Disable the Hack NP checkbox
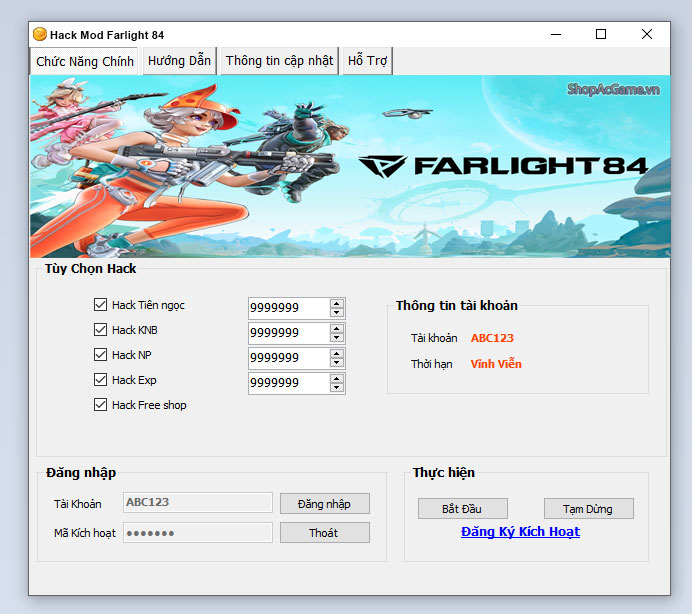This screenshot has height=616, width=693. point(100,355)
